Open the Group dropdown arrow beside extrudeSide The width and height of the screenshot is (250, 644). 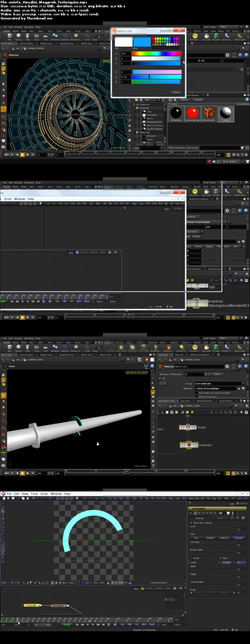click(x=243, y=383)
